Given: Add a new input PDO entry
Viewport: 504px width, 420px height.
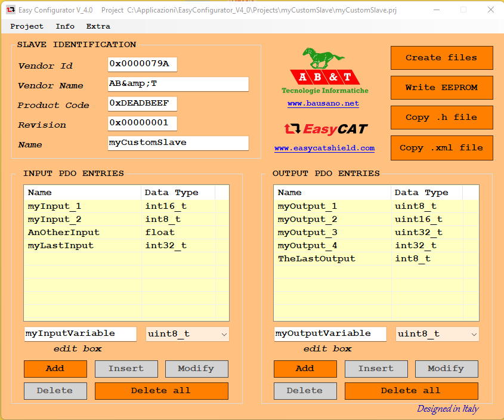Looking at the screenshot, I should 55,369.
